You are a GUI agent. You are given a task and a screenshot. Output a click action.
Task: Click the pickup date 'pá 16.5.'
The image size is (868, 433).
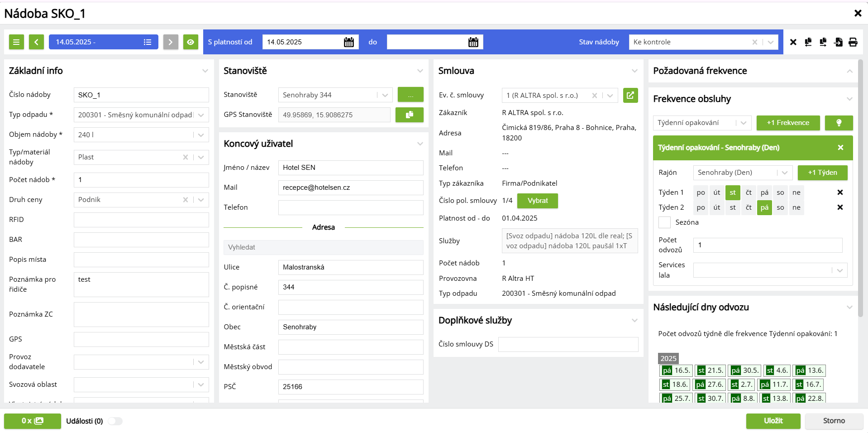click(x=676, y=370)
